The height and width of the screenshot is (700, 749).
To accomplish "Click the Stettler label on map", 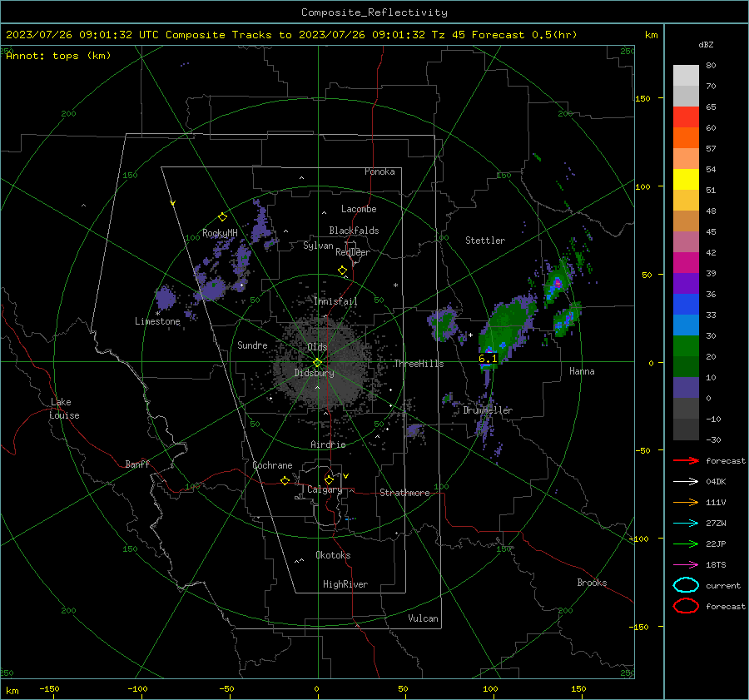I will [485, 241].
